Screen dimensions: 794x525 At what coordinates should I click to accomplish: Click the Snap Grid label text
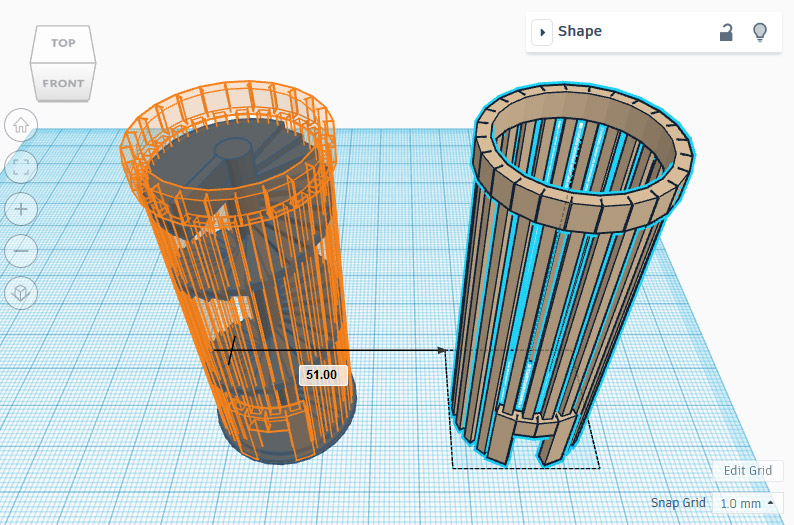[678, 502]
